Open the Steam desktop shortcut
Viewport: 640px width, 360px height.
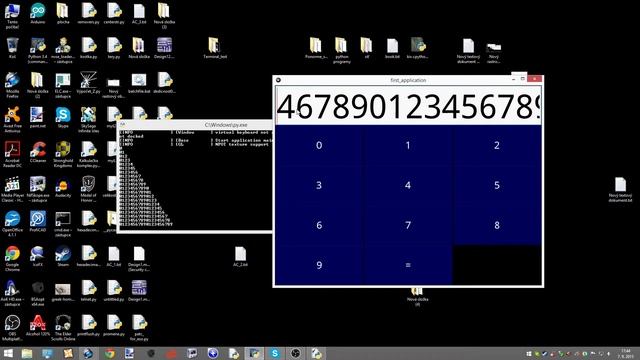(63, 256)
